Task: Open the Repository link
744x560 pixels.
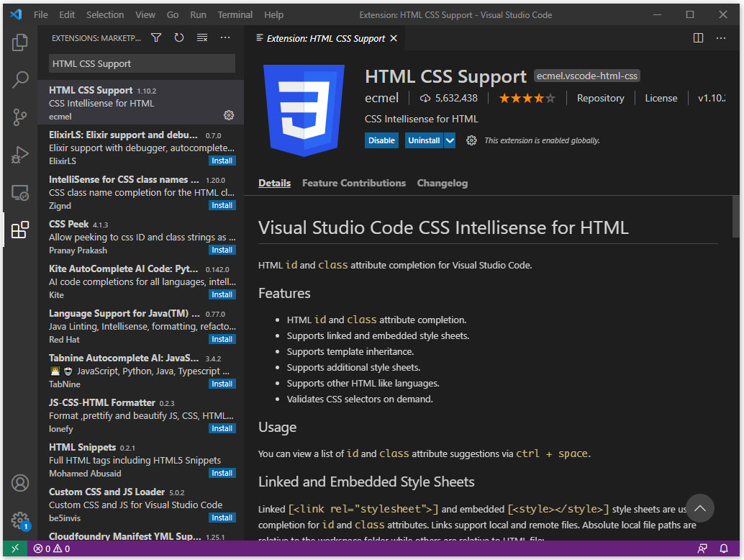Action: [600, 98]
